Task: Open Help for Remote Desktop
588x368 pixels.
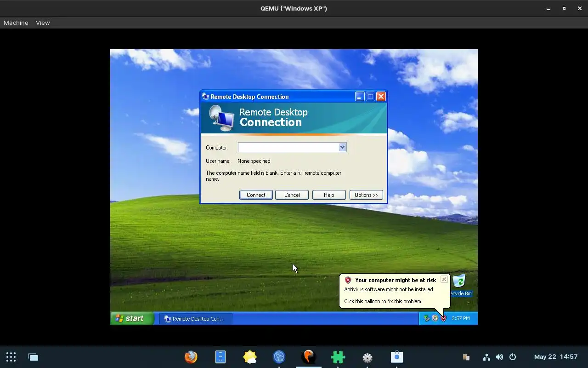Action: point(329,195)
